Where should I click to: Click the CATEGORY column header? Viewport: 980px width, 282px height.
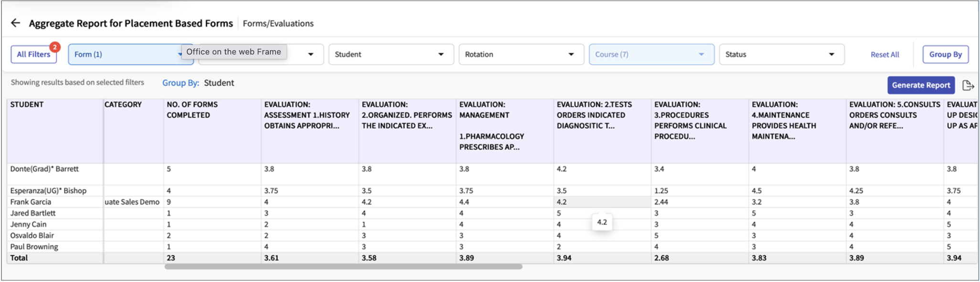click(123, 105)
